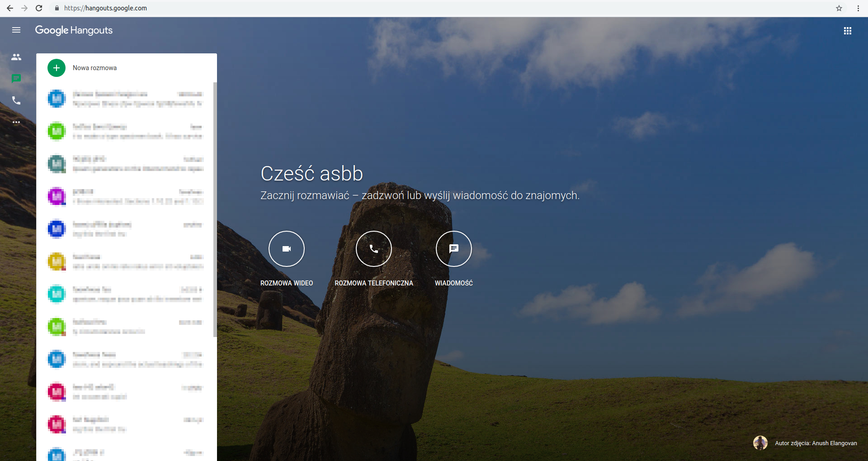
Task: Click the green plus Nowa rozmowa icon
Action: tap(57, 68)
